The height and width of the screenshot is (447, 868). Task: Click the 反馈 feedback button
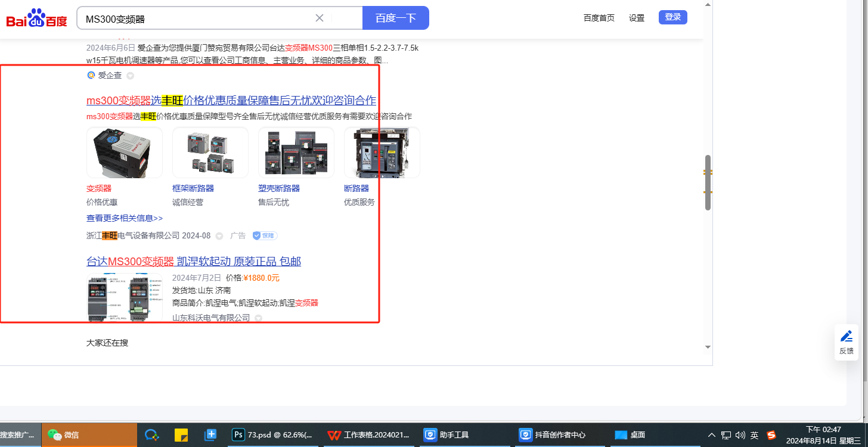[x=847, y=342]
